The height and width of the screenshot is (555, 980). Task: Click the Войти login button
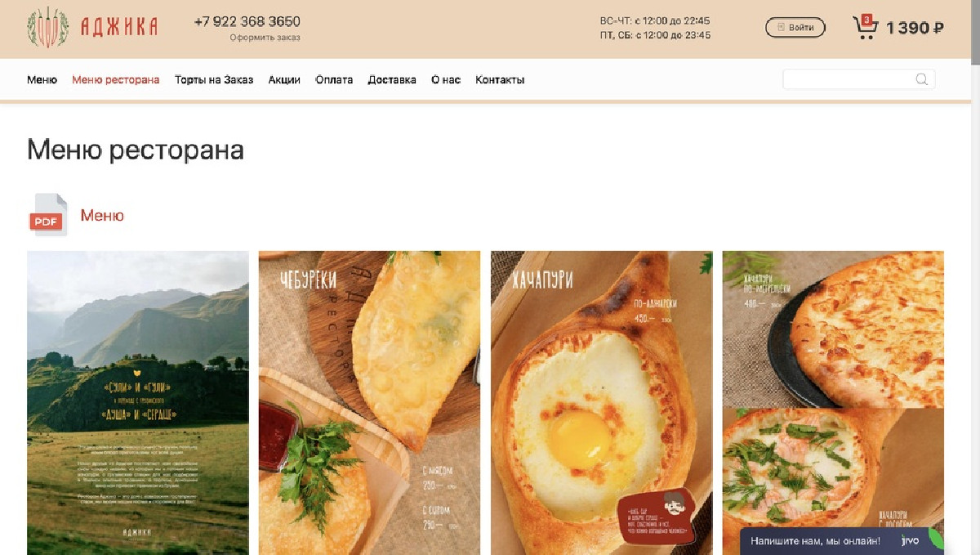(x=795, y=28)
